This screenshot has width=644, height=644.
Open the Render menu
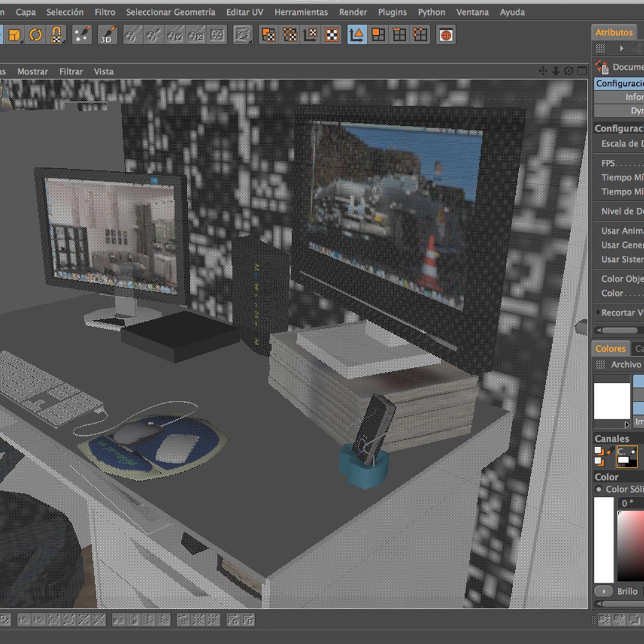(x=353, y=13)
